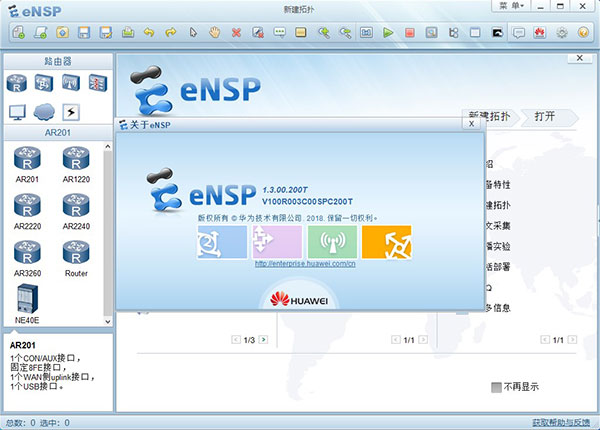Pick the AR3260 router device
The image size is (600, 430).
point(27,259)
